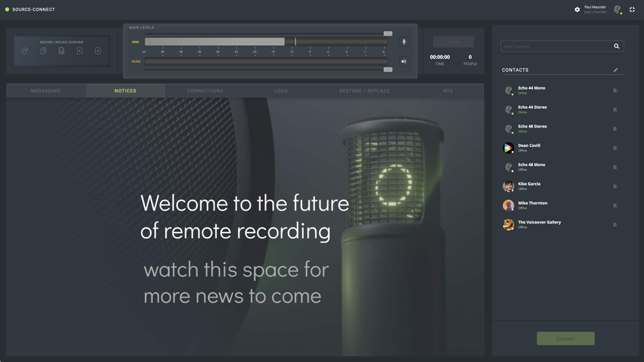Screen dimensions: 644x362
Task: Open the Echo 44 Mono contact options icon
Action: coord(615,90)
